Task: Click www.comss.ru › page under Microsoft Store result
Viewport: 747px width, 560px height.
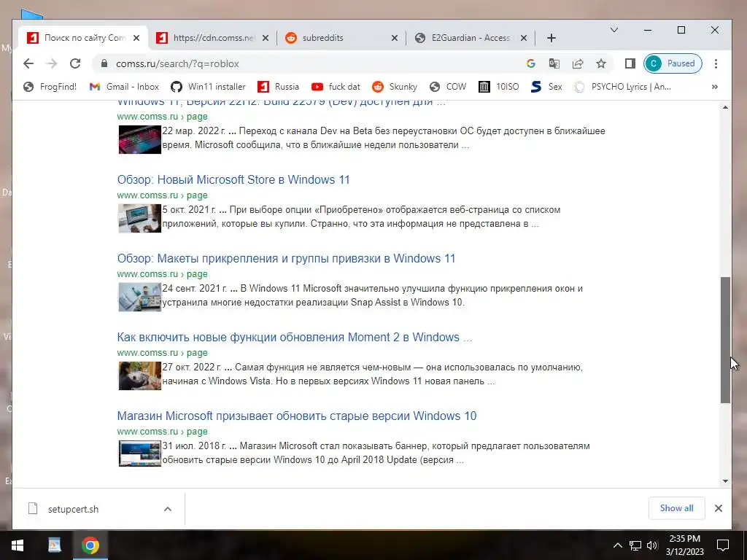Action: tap(163, 195)
